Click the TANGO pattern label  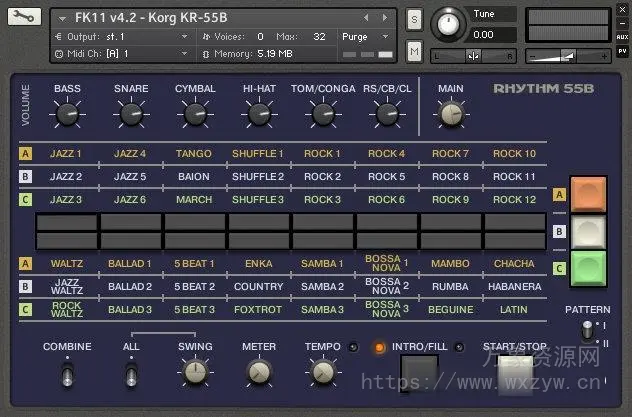194,154
